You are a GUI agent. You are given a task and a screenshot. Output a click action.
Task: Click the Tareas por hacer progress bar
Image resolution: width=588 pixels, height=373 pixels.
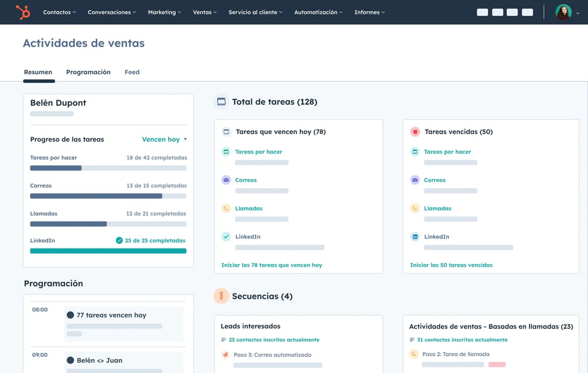108,168
